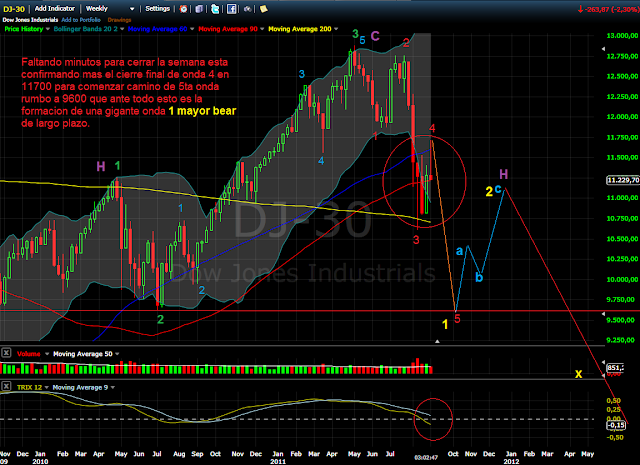Click the Dow Jones Industrials title text

30,20
